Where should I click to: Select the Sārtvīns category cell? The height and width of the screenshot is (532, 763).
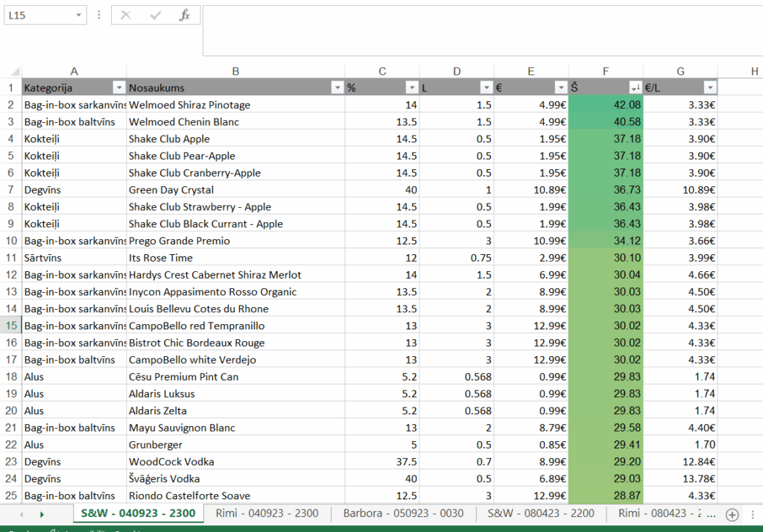pyautogui.click(x=74, y=258)
